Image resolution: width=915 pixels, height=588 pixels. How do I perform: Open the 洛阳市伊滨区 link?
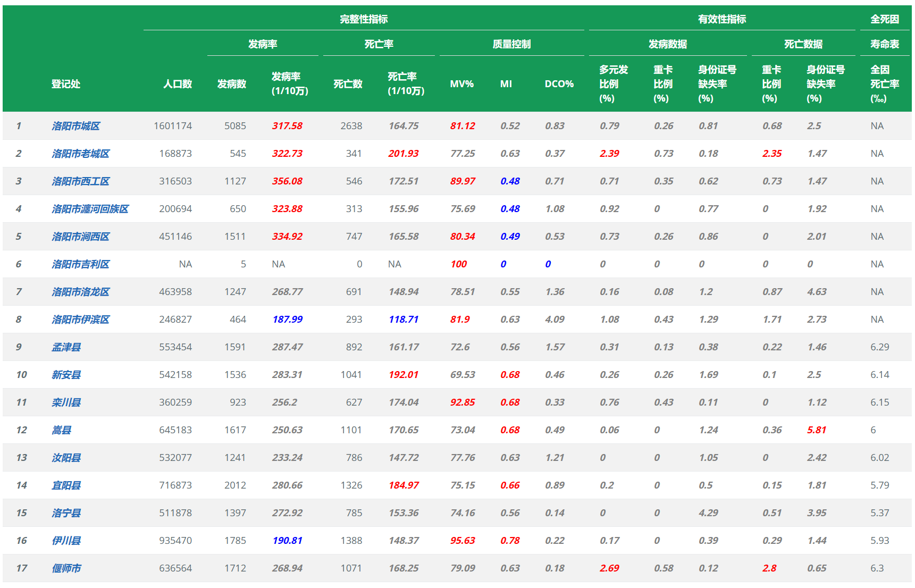80,320
